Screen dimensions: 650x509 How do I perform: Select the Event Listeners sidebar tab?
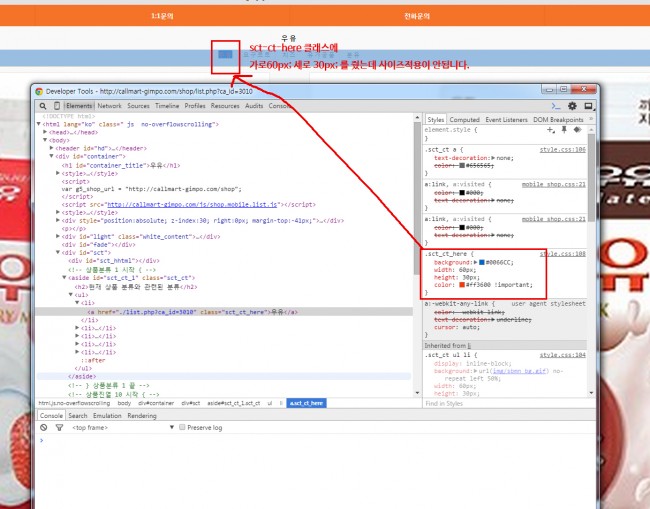click(506, 119)
